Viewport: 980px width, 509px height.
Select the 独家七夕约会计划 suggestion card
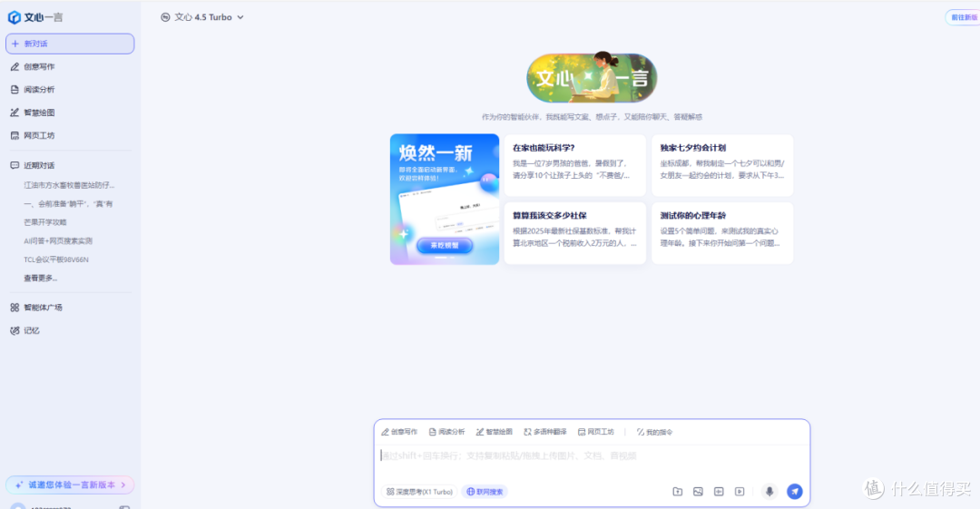[722, 165]
